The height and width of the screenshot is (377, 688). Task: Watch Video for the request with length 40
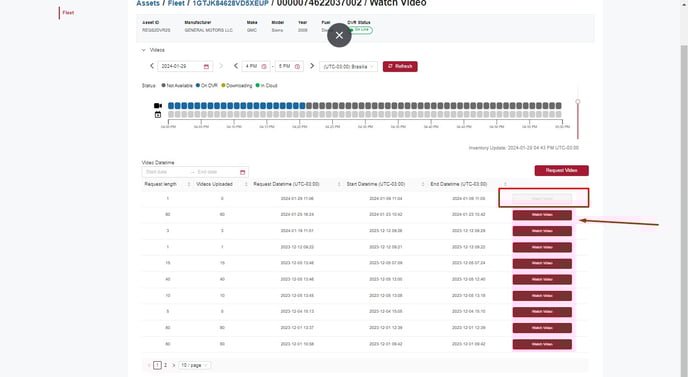coord(542,280)
